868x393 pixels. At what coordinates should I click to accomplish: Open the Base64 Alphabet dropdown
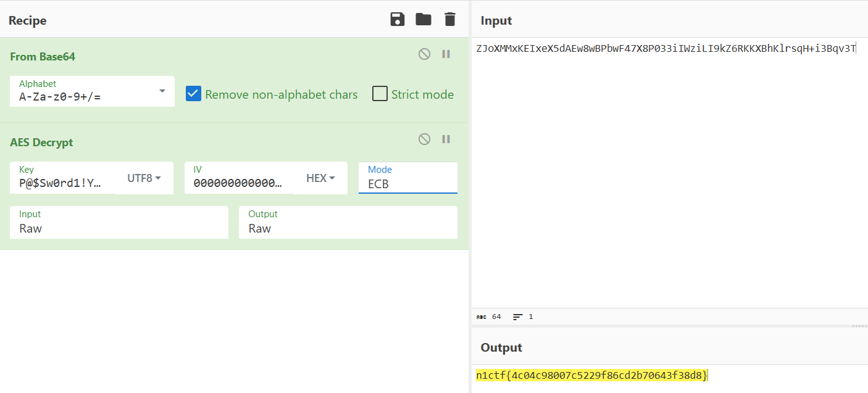(162, 91)
